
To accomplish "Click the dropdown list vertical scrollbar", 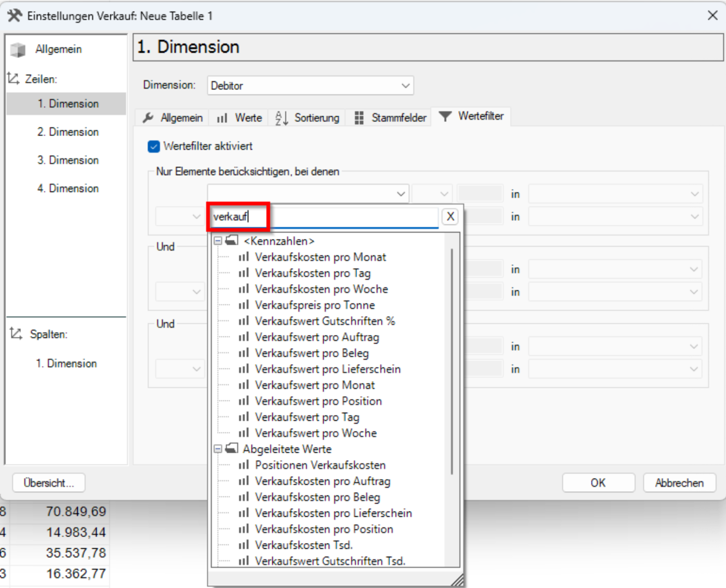I will 452,361.
